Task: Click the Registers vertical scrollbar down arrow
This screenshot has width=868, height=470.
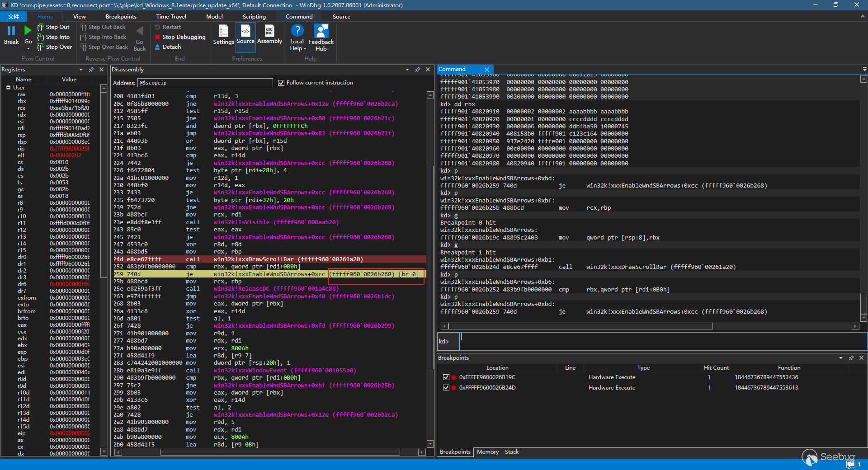Action: (x=104, y=451)
